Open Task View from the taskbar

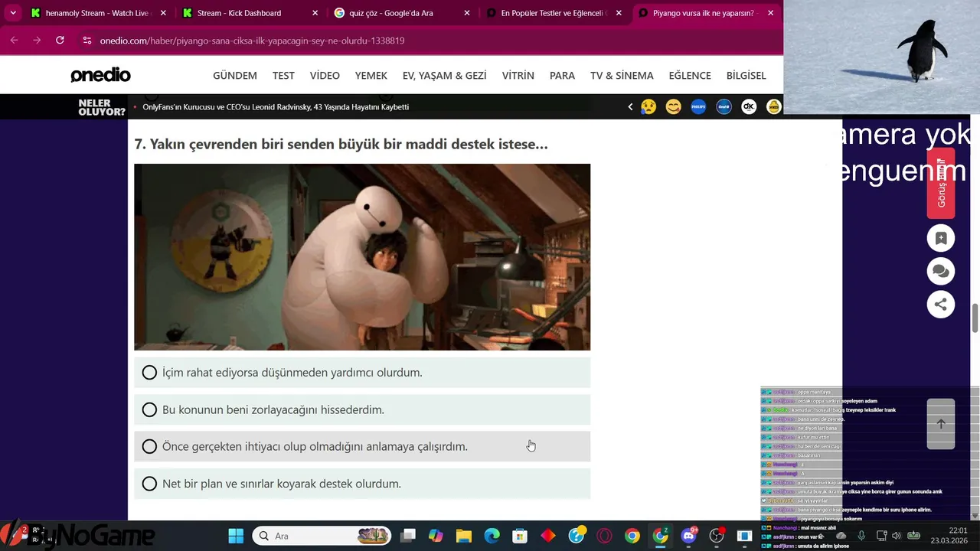pyautogui.click(x=408, y=536)
